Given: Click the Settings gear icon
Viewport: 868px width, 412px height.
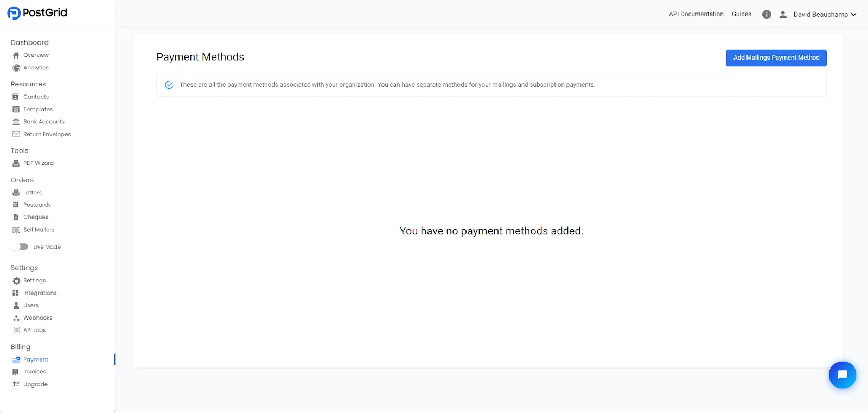Looking at the screenshot, I should pos(16,281).
